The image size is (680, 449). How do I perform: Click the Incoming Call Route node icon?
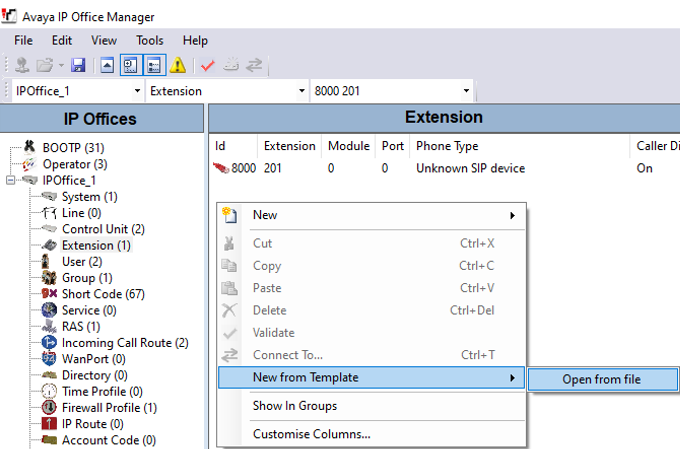click(49, 343)
